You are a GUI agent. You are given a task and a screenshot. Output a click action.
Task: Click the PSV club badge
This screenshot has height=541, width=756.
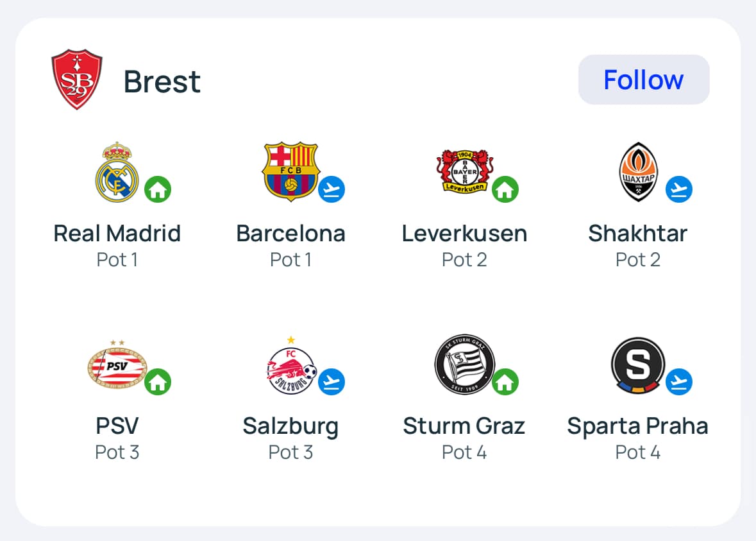[117, 366]
